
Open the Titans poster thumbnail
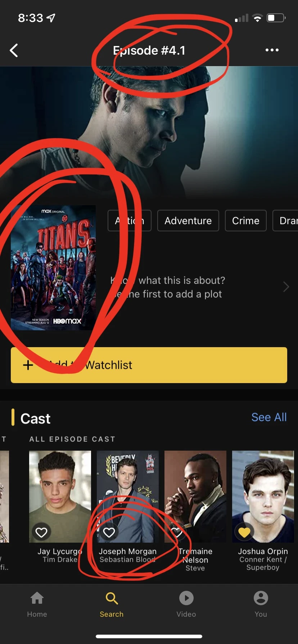53,267
